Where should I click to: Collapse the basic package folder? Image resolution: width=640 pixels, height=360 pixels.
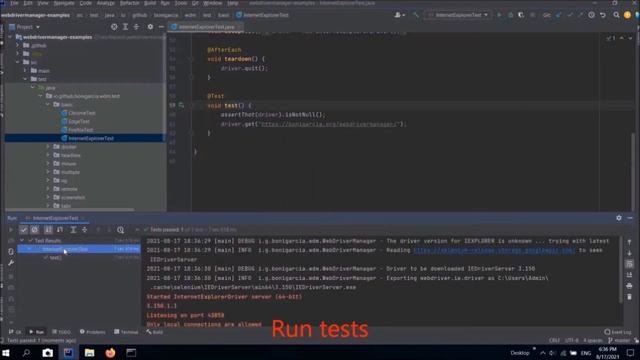48,104
